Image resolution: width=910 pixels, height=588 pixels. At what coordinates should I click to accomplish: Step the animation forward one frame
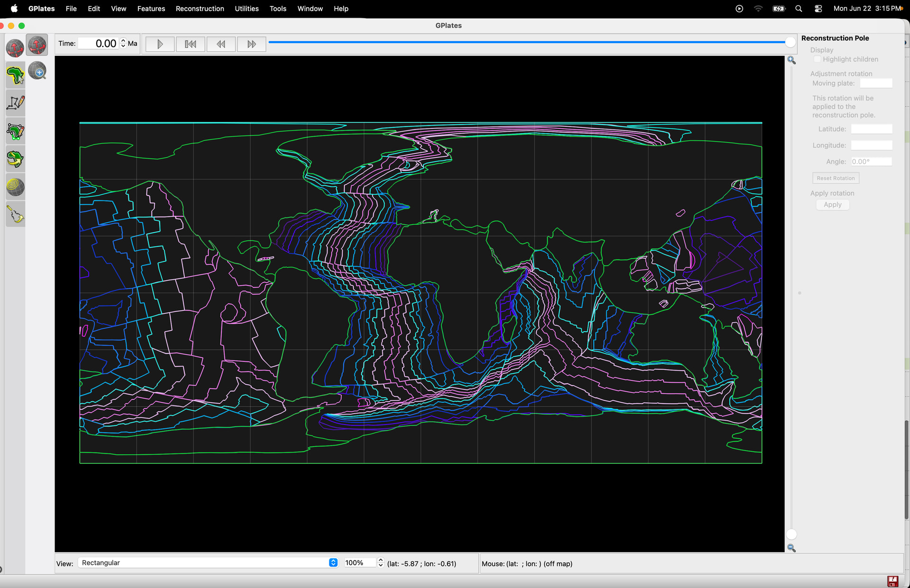pos(251,44)
